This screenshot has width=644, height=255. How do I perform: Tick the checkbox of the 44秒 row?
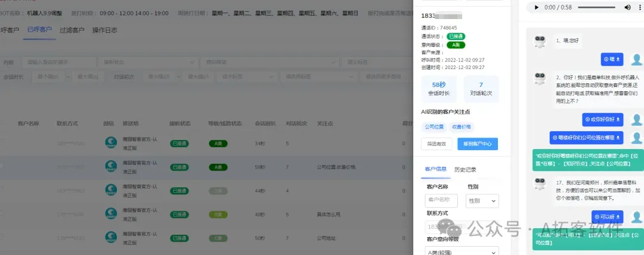coord(1,189)
